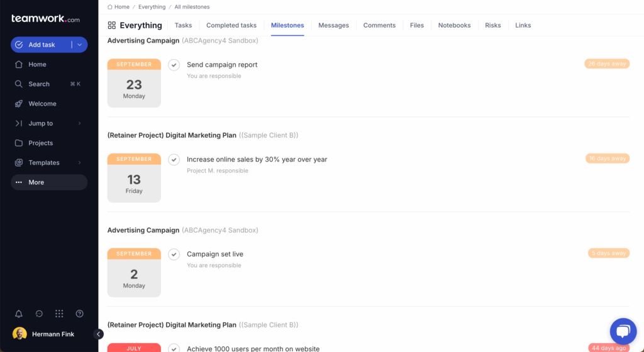Viewport: 644px width, 352px height.
Task: Switch to the Messages tab
Action: [x=333, y=25]
